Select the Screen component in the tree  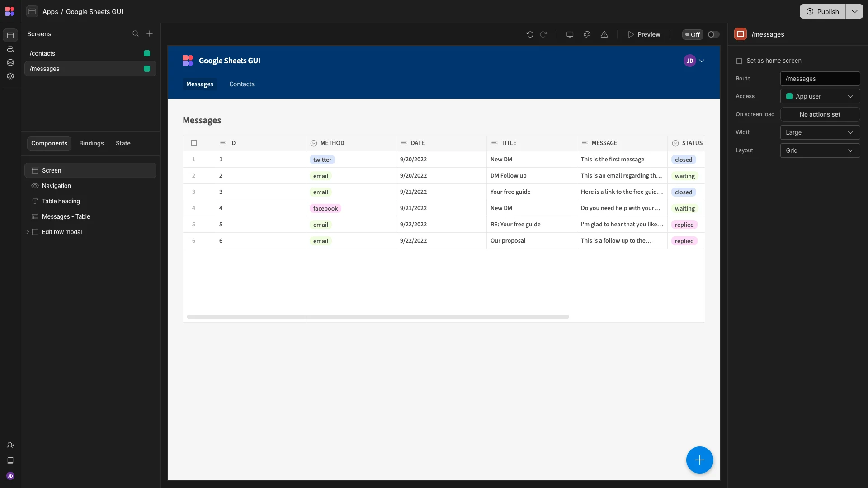point(90,170)
